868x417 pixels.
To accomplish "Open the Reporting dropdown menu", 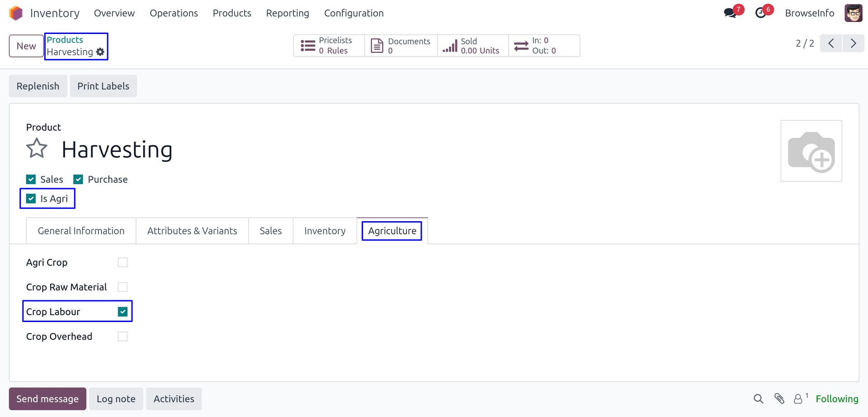I will [x=288, y=13].
